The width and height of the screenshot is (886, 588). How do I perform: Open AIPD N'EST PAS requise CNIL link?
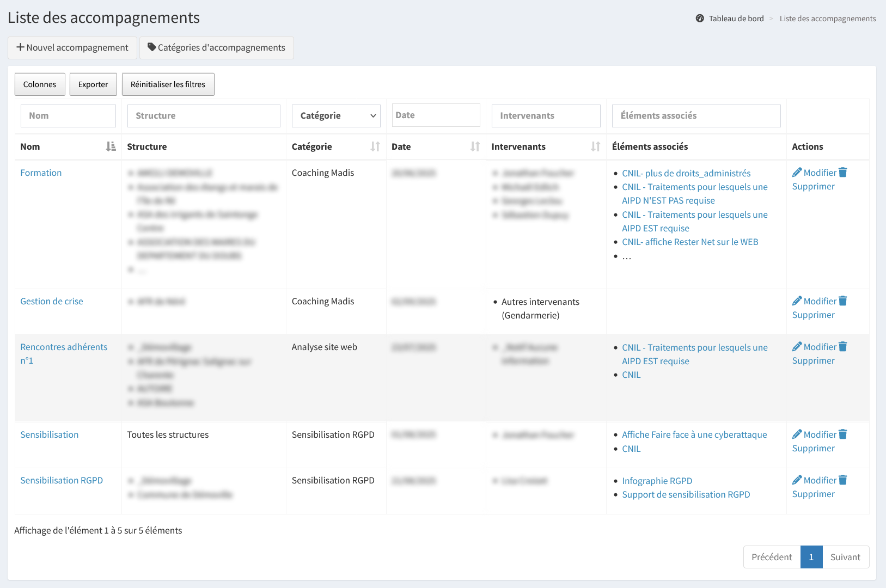coord(695,194)
